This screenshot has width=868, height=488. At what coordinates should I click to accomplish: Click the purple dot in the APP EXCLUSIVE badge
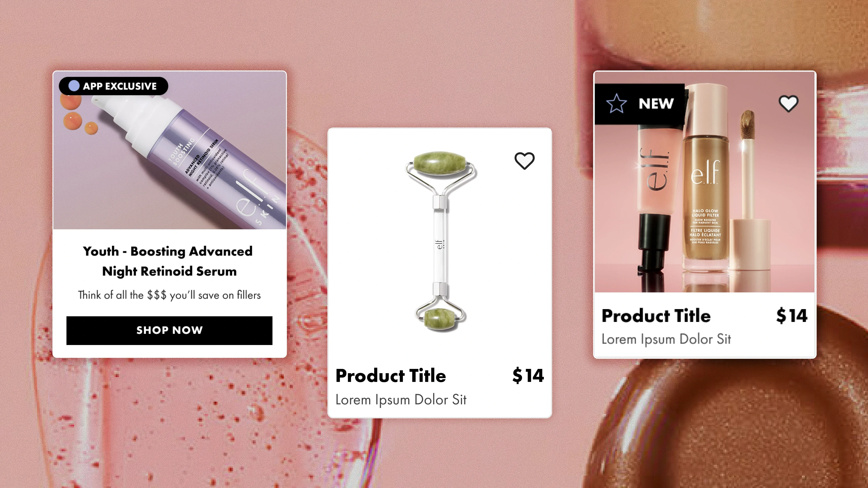click(x=74, y=86)
